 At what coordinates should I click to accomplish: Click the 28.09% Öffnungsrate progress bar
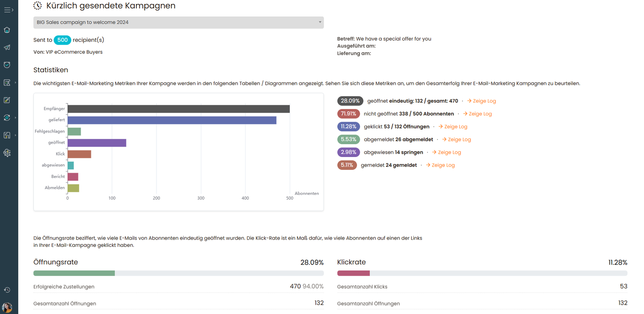tap(74, 273)
